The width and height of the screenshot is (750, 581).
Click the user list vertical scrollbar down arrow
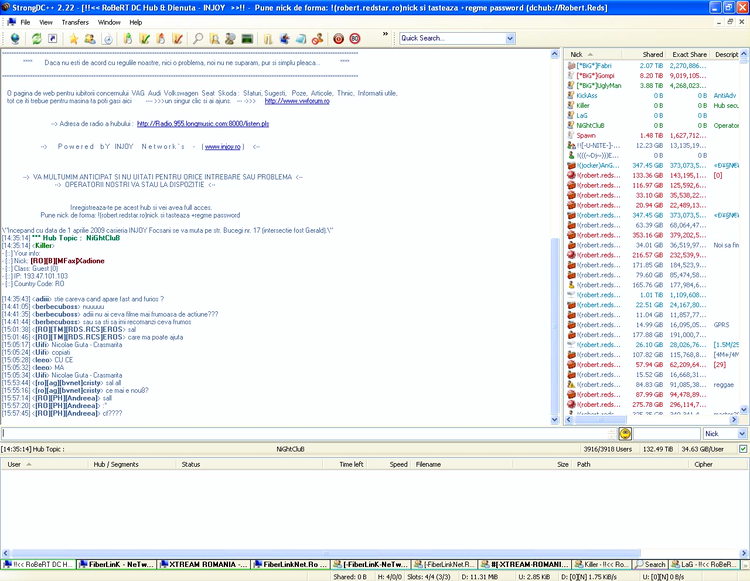click(744, 410)
